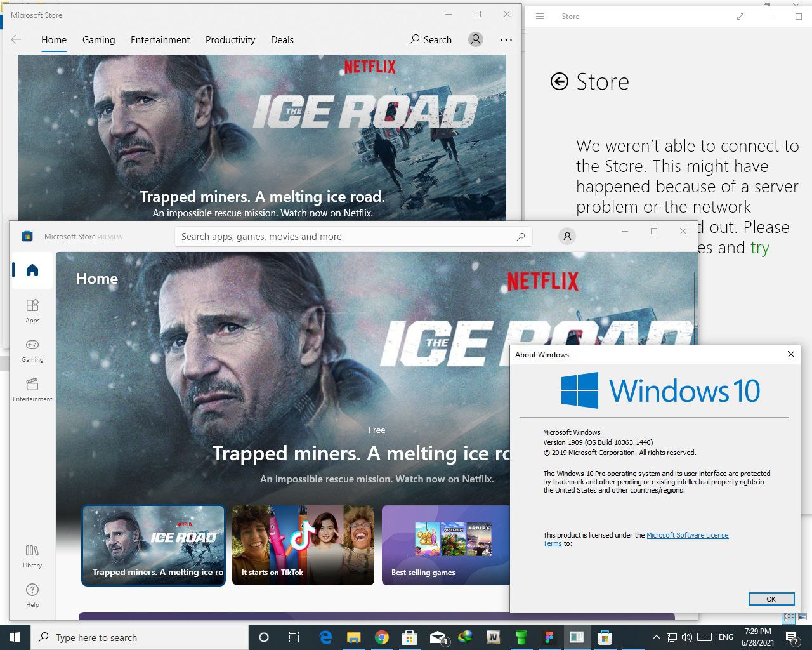Viewport: 812px width, 650px height.
Task: Switch to Productivity tab in old Microsoft Store
Action: [x=230, y=39]
